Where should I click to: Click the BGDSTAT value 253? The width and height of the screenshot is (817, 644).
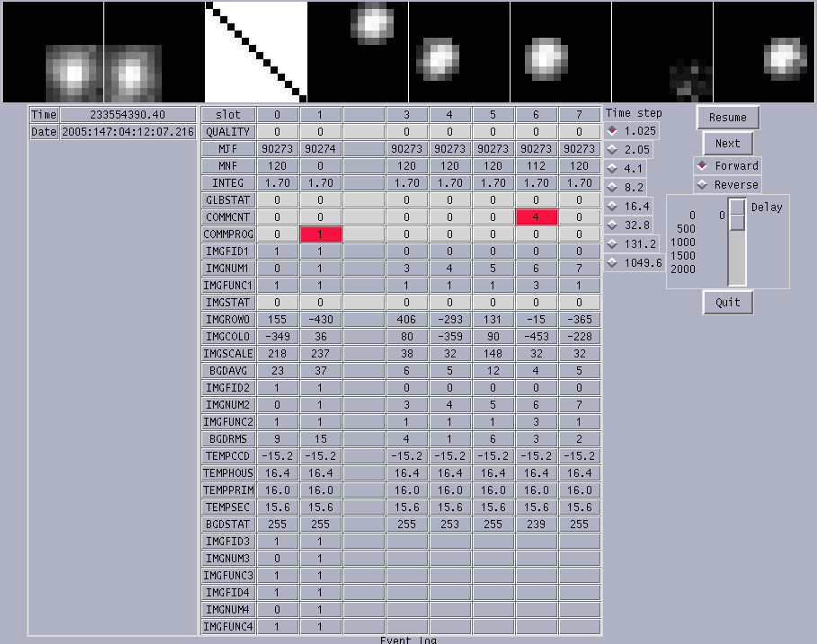click(x=449, y=525)
